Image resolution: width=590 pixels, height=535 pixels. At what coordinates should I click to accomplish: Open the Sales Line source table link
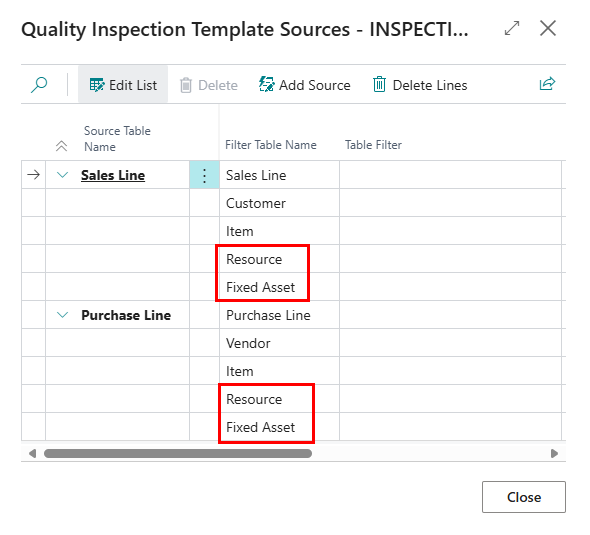tap(113, 175)
